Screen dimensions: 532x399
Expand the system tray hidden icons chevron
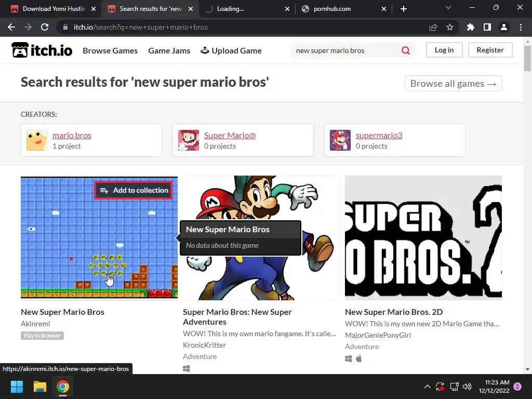point(428,387)
